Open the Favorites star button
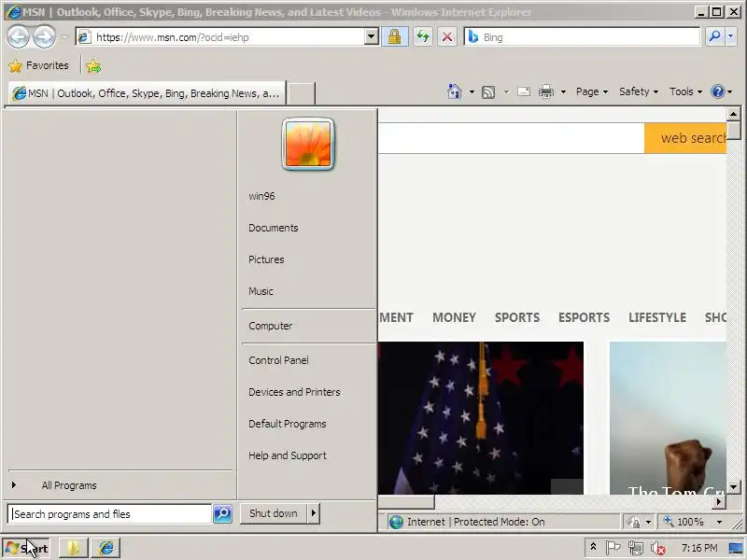This screenshot has height=560, width=747. click(39, 65)
